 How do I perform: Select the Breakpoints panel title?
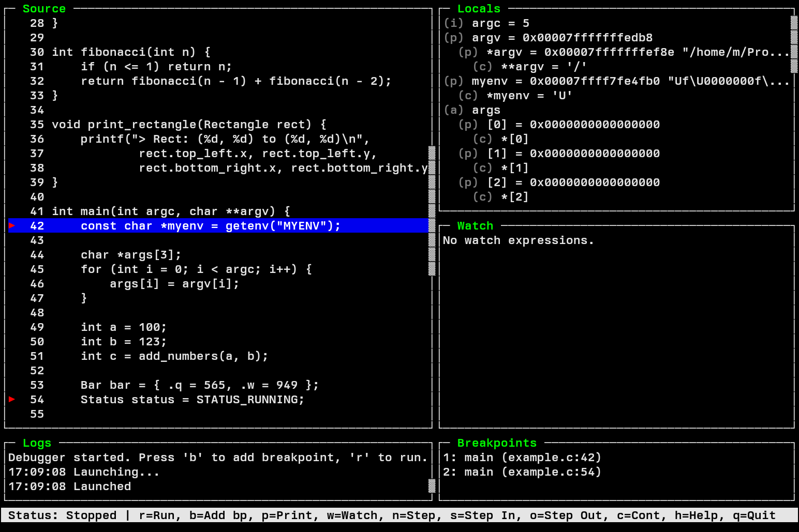496,443
